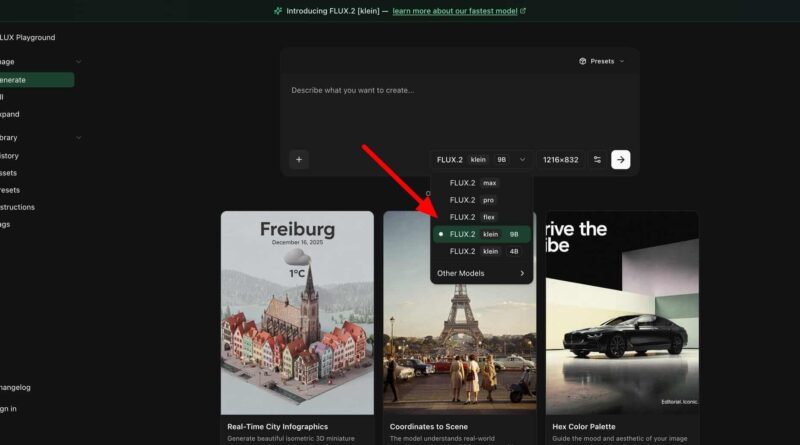
Task: Click the sparkle icon in announcement banner
Action: coord(278,11)
